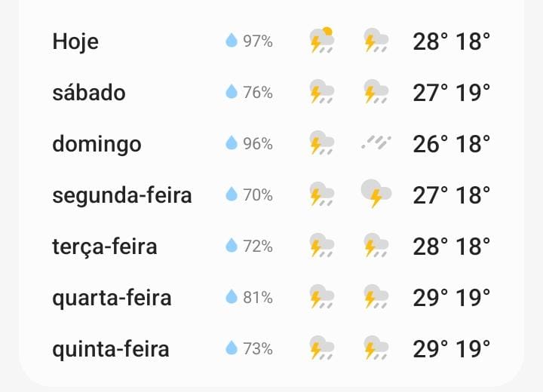The image size is (543, 392).
Task: Select the segunda-feira day label
Action: 122,195
